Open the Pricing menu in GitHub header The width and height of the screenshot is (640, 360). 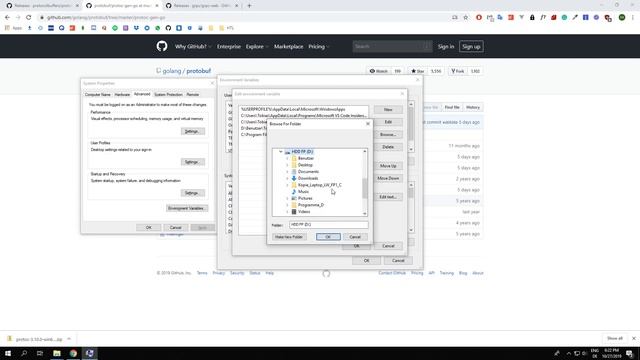(318, 47)
